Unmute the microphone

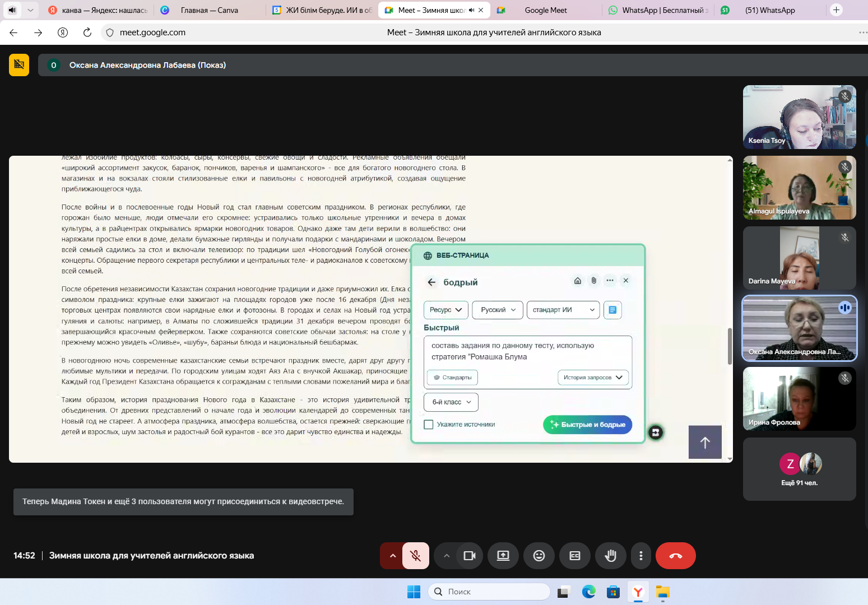[x=415, y=556]
